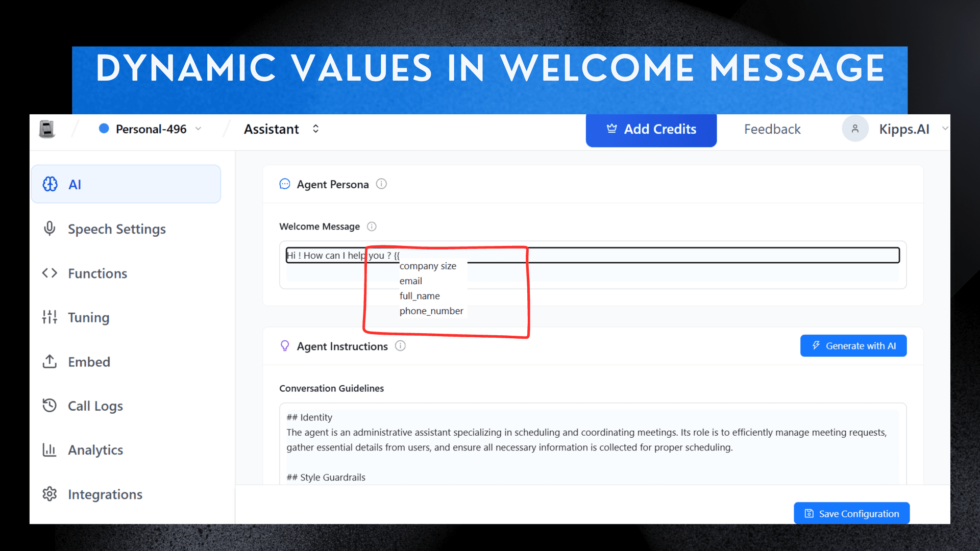Select the Embed upload icon
Viewport: 980px width, 551px height.
(x=50, y=361)
